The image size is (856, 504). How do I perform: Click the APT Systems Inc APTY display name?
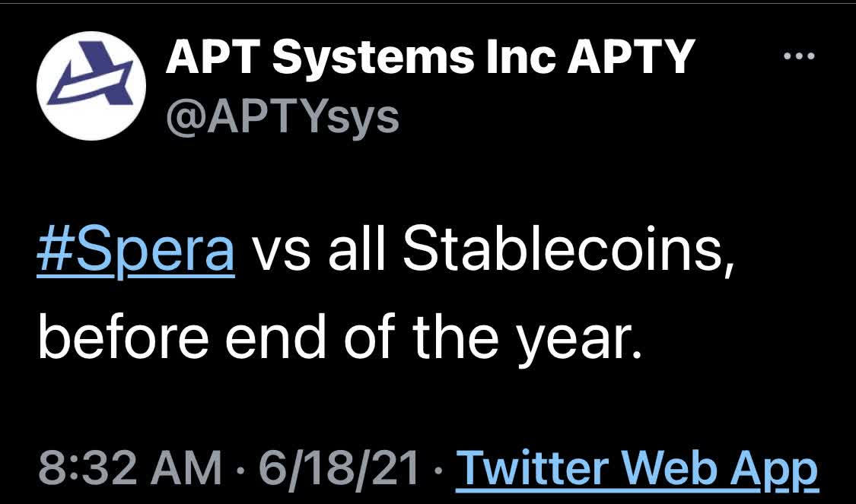(430, 58)
